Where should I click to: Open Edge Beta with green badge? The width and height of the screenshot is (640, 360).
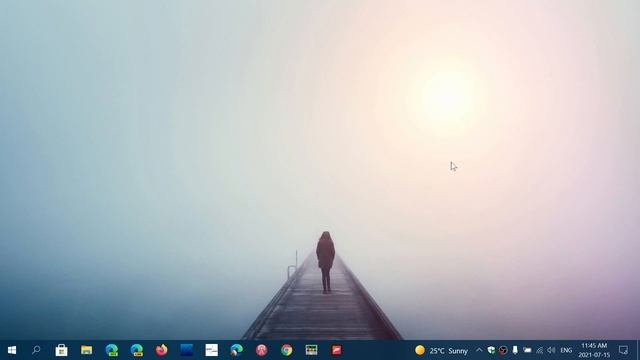tap(111, 350)
